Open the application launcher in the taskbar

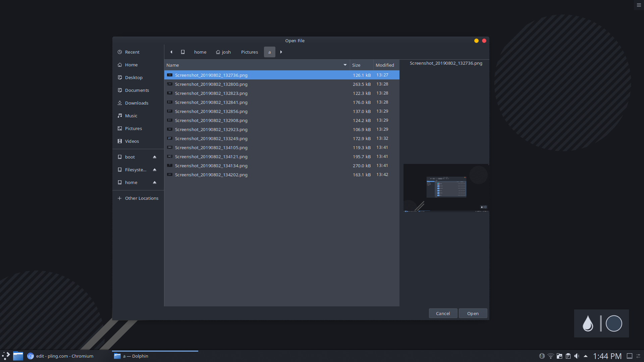pos(6,356)
